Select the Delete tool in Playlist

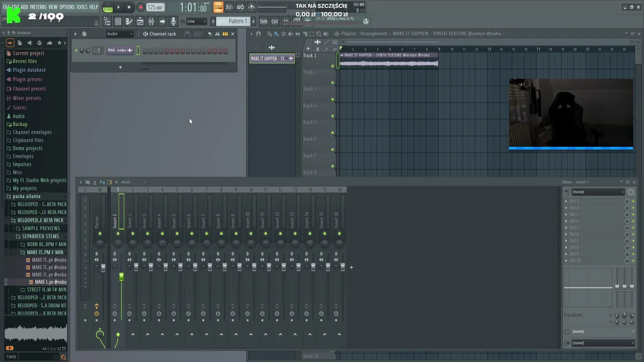tap(283, 34)
